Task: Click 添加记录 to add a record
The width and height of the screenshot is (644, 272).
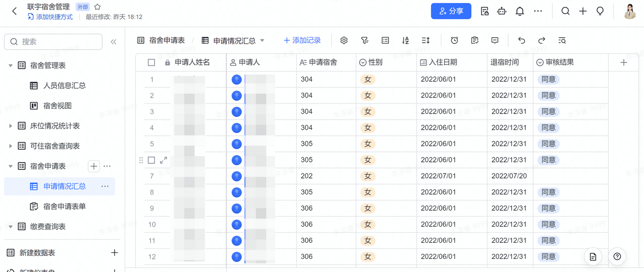Action: tap(302, 41)
